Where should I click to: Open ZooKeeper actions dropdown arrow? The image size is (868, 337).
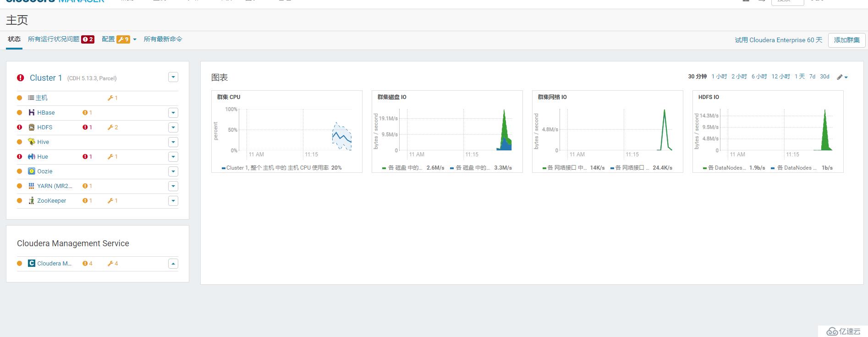[173, 200]
